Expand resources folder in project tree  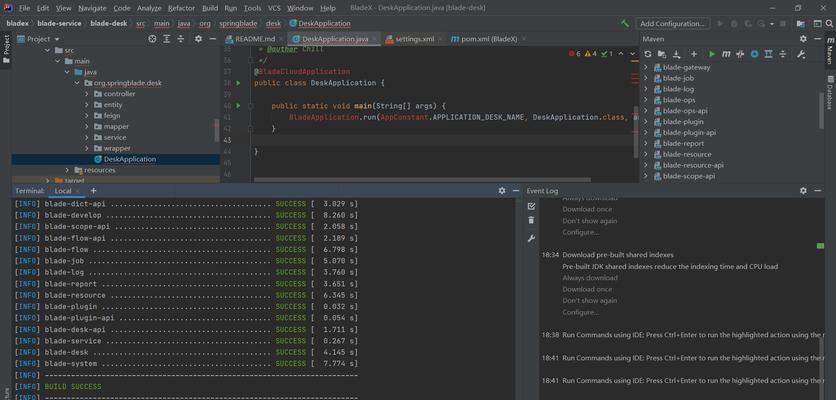click(x=67, y=170)
